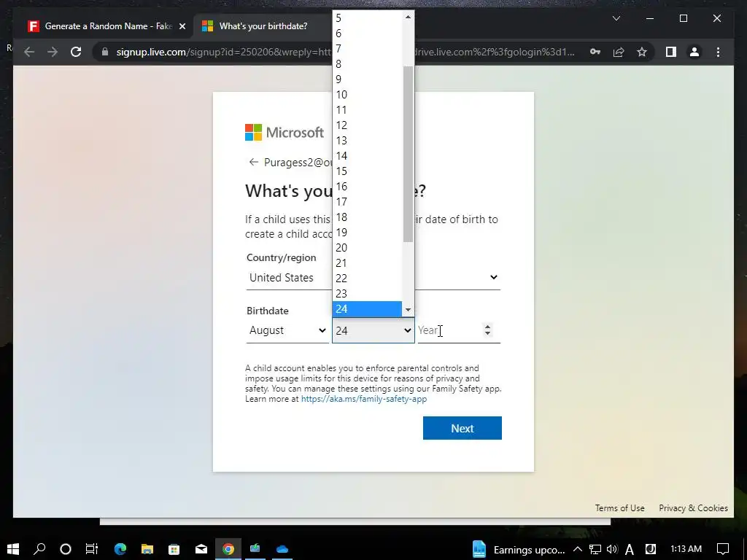Choose day 10 in the list

(x=367, y=95)
